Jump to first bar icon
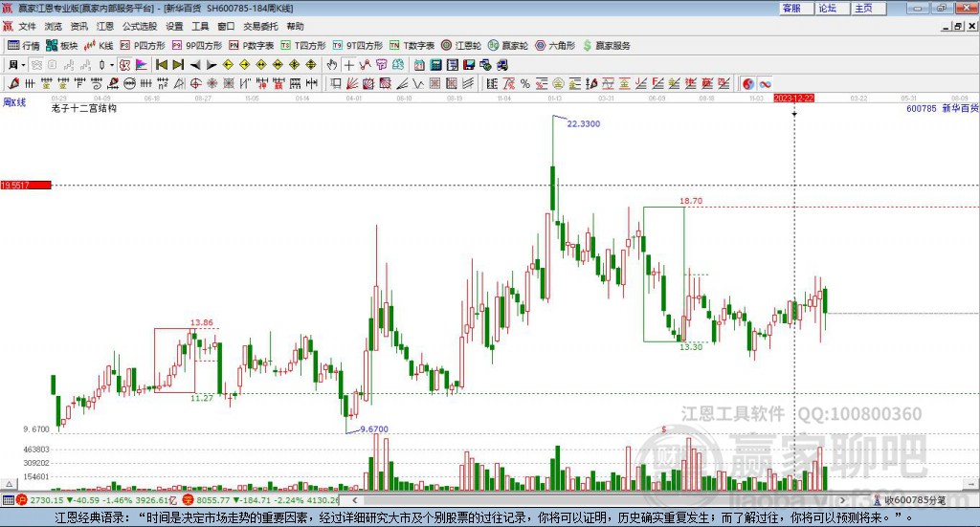The image size is (980, 527). tap(161, 65)
